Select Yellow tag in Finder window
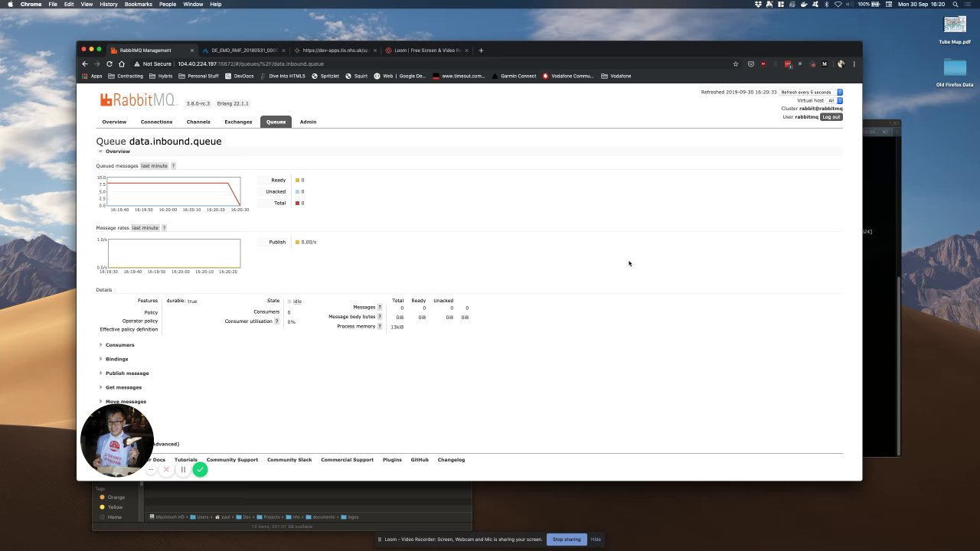Viewport: 980px width, 551px height. [x=111, y=507]
